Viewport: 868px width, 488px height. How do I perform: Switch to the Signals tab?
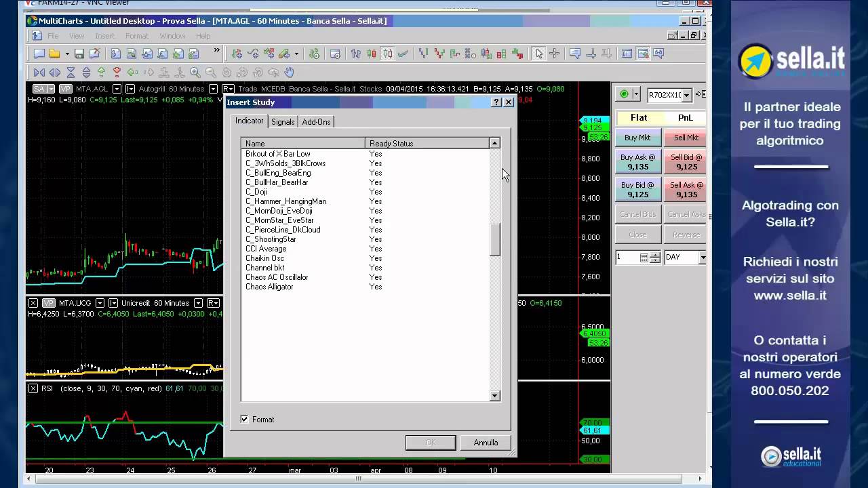click(283, 122)
